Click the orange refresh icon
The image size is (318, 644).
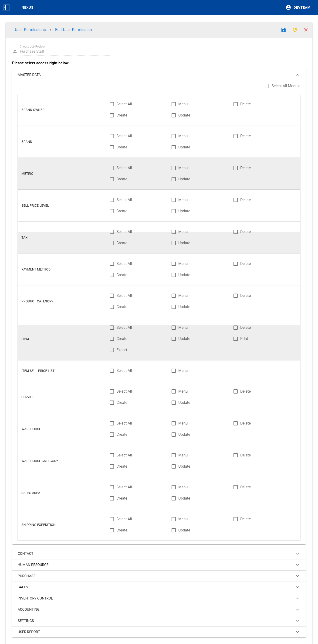tap(294, 30)
